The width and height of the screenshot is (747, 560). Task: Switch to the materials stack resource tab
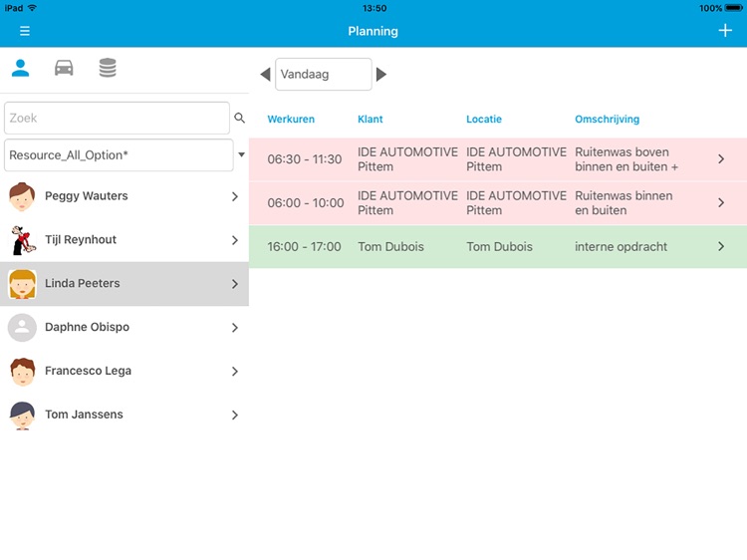pos(108,68)
